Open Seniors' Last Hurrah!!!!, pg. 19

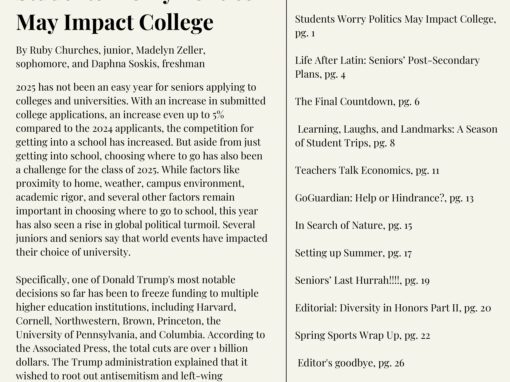tap(362, 280)
